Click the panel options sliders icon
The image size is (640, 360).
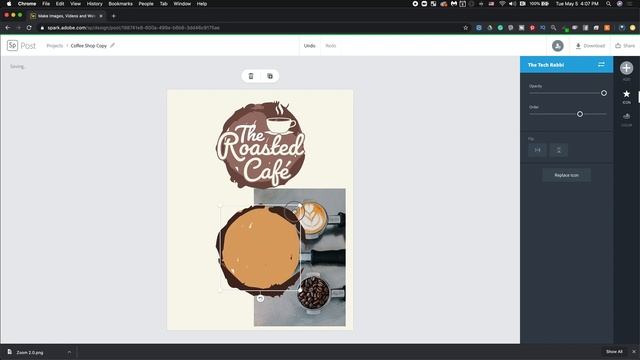[x=601, y=64]
